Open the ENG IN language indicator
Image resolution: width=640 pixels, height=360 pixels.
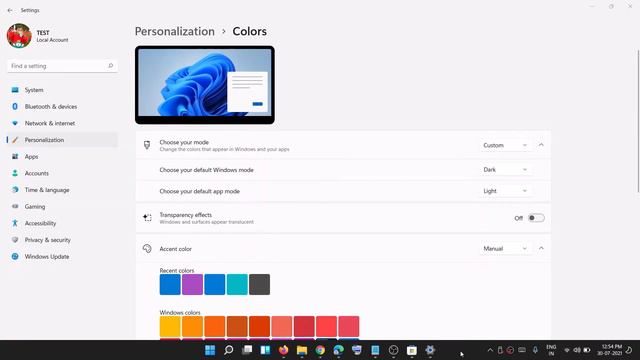(x=551, y=350)
